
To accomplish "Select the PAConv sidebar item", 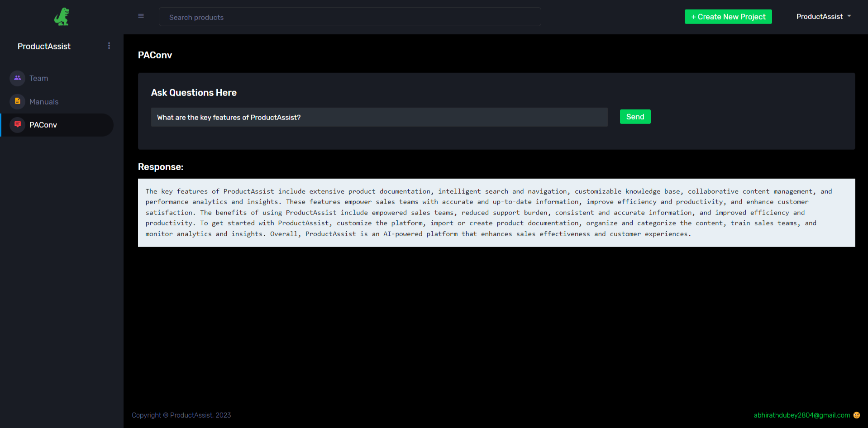I will coord(57,125).
